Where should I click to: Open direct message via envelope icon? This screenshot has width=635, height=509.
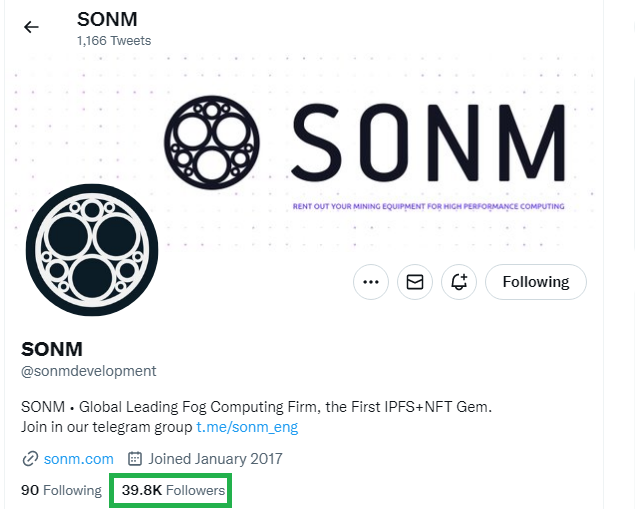pyautogui.click(x=415, y=282)
